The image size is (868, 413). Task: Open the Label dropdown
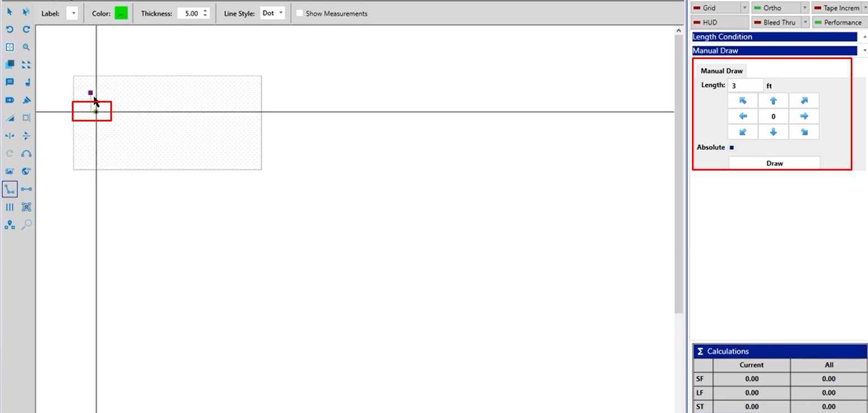tap(72, 13)
